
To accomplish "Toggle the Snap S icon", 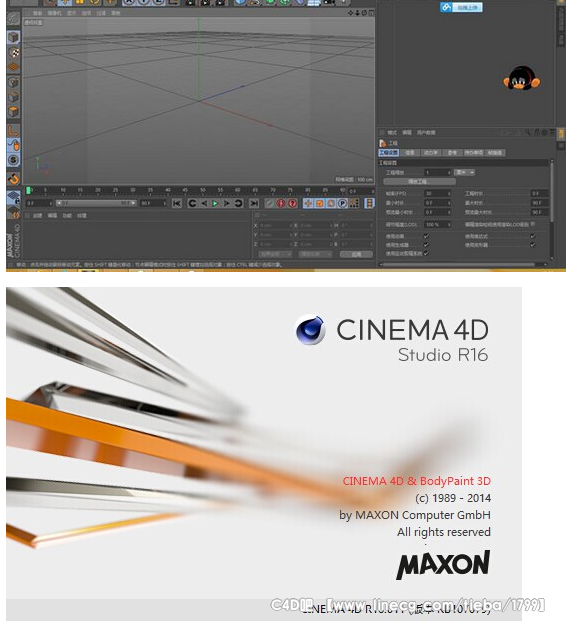I will [13, 160].
